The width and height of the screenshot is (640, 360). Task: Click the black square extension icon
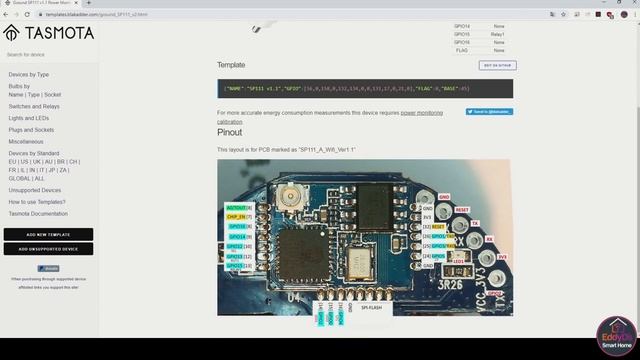click(x=598, y=14)
